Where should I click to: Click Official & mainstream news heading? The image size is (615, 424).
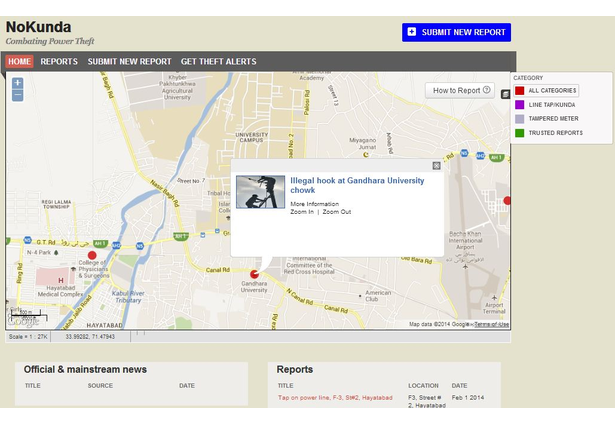coord(85,369)
